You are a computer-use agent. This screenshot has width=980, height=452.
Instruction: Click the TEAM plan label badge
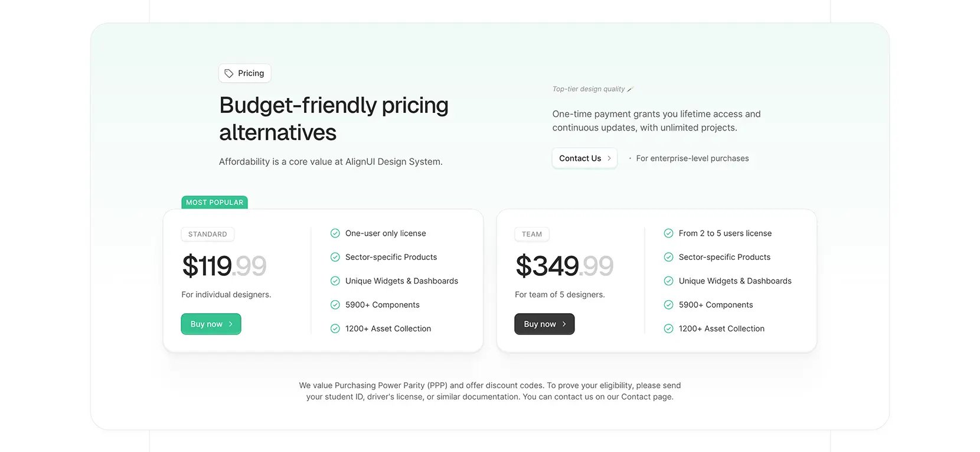click(532, 234)
